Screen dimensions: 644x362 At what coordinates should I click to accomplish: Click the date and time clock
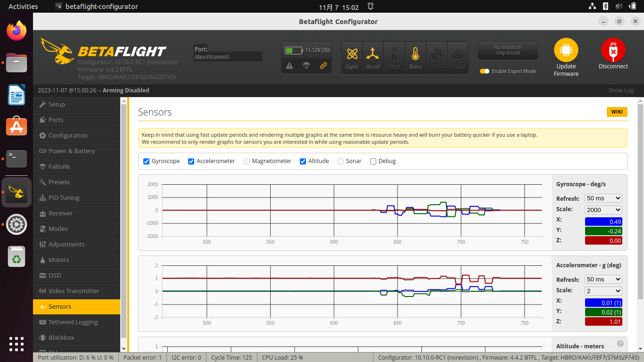pyautogui.click(x=339, y=7)
